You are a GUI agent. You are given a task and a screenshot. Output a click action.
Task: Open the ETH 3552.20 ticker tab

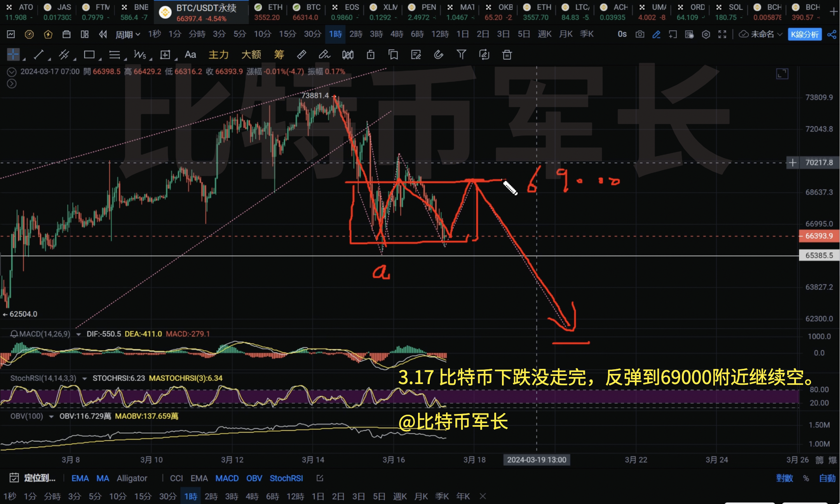[267, 12]
